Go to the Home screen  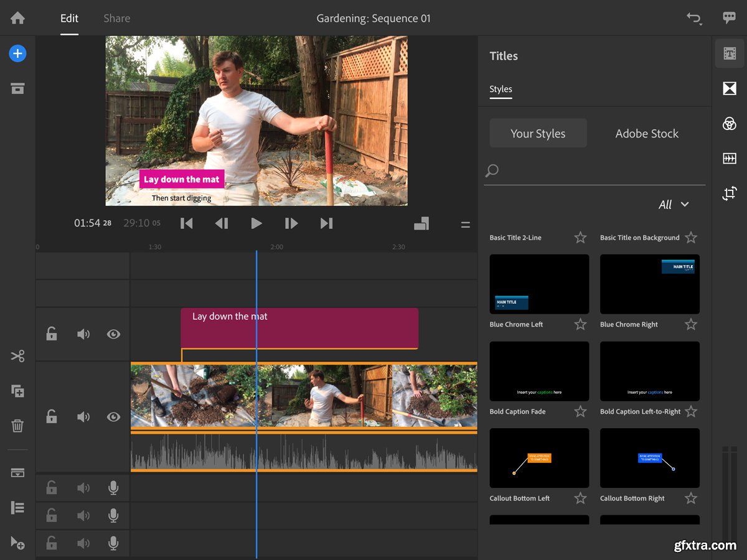(17, 18)
